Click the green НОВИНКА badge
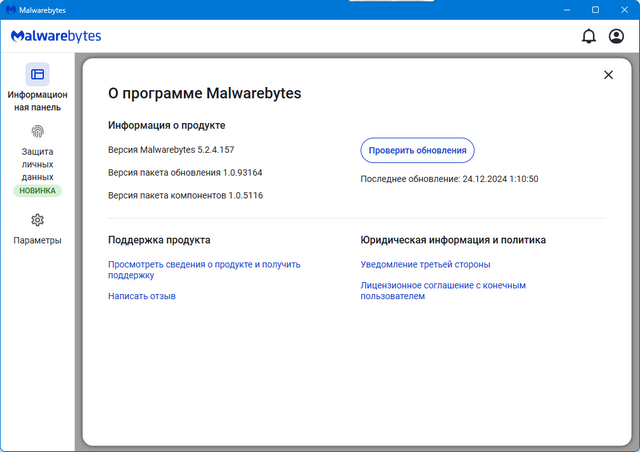Viewport: 640px width, 452px height. tap(37, 190)
